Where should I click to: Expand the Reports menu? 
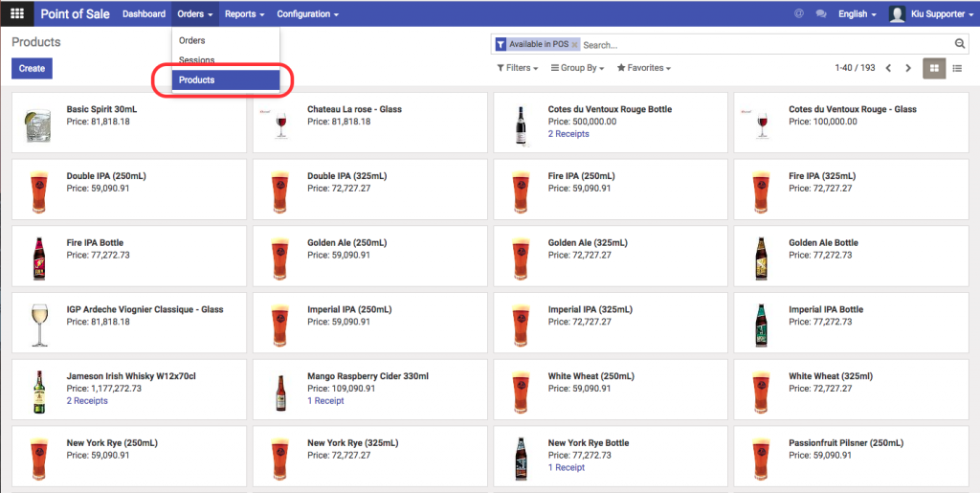point(244,13)
